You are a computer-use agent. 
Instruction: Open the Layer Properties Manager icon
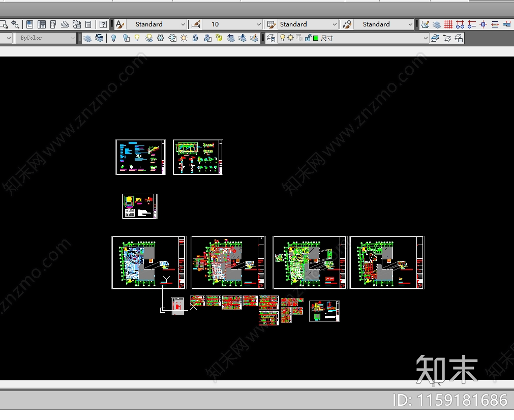click(x=271, y=38)
